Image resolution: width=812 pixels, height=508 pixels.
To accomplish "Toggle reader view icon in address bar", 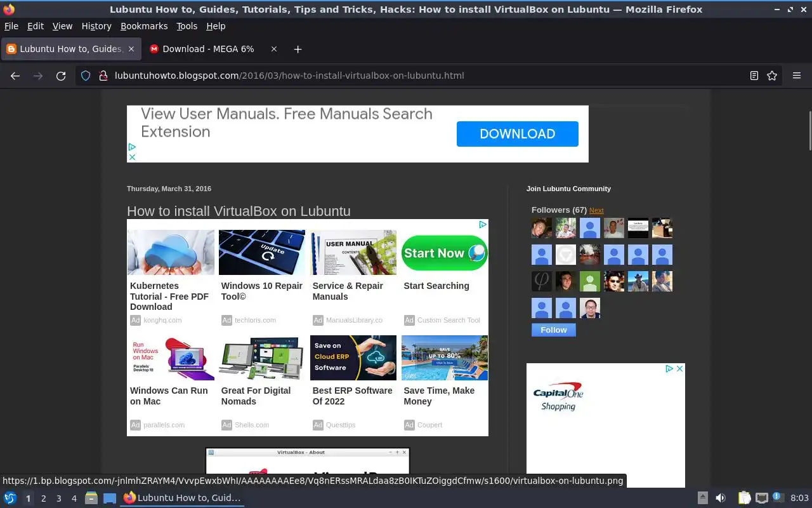I will pyautogui.click(x=754, y=76).
